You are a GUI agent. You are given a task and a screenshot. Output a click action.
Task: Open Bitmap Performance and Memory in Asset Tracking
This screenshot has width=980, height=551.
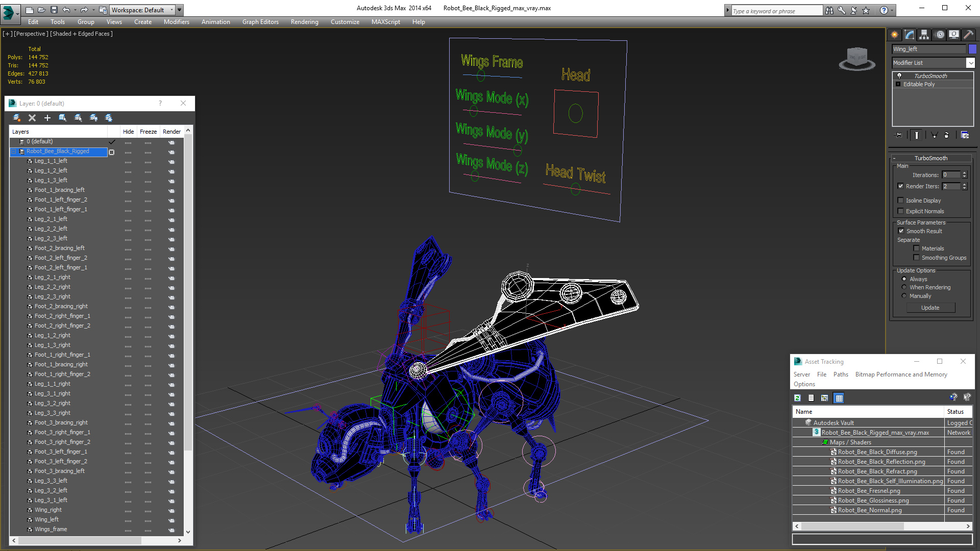pos(901,374)
